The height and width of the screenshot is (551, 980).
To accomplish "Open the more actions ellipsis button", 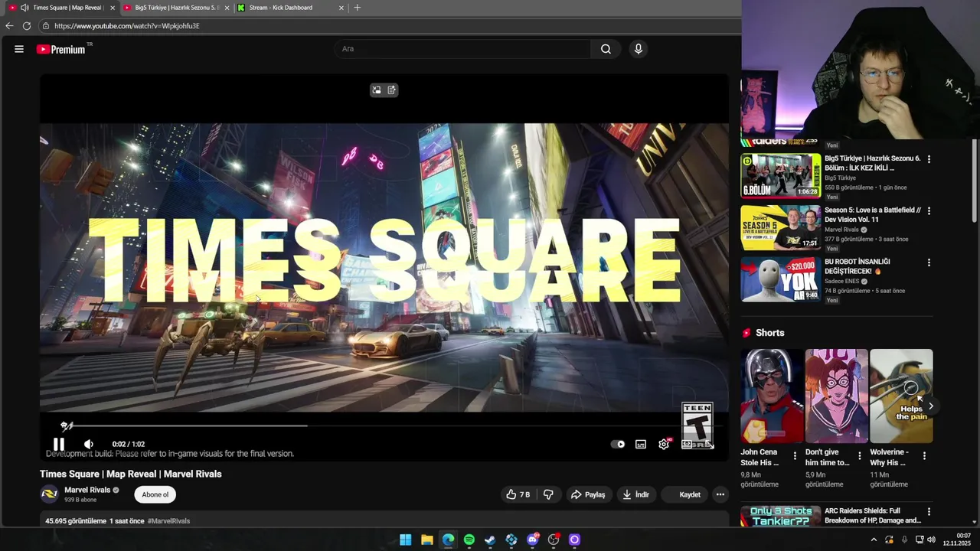I will [x=720, y=494].
